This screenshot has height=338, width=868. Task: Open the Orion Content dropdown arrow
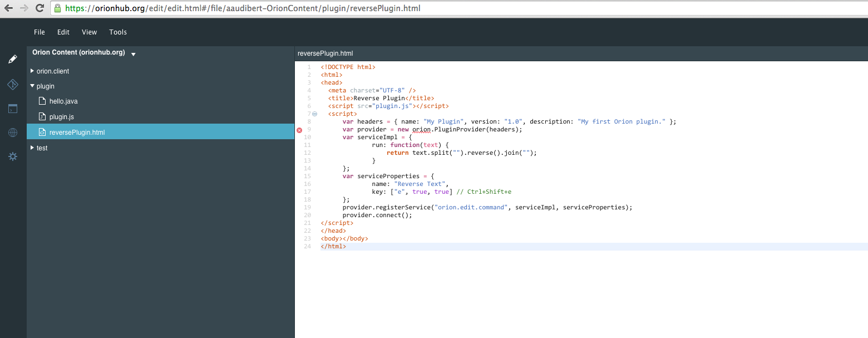[134, 54]
